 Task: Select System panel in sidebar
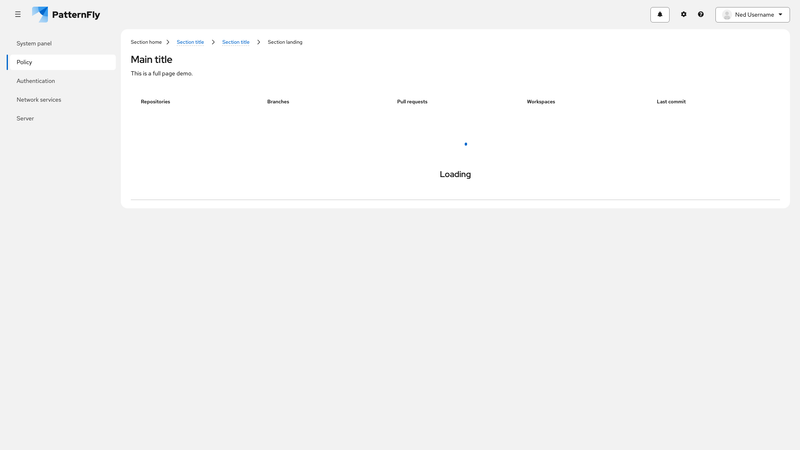point(61,43)
